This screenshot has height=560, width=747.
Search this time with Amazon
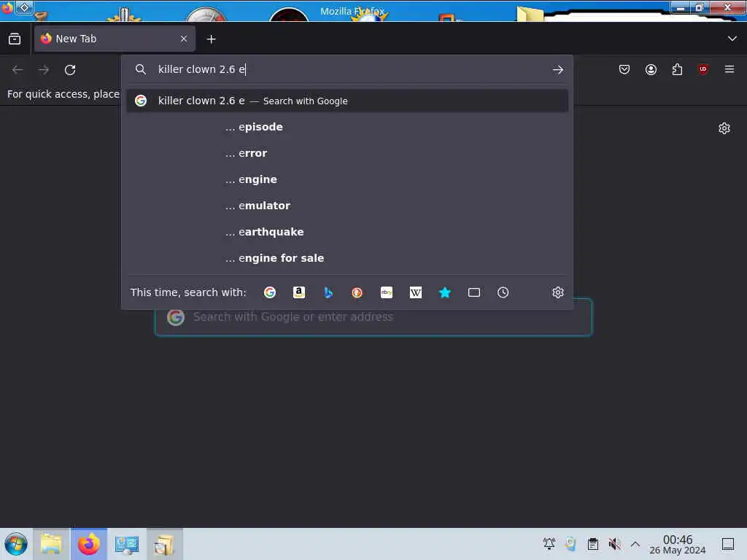(x=298, y=292)
